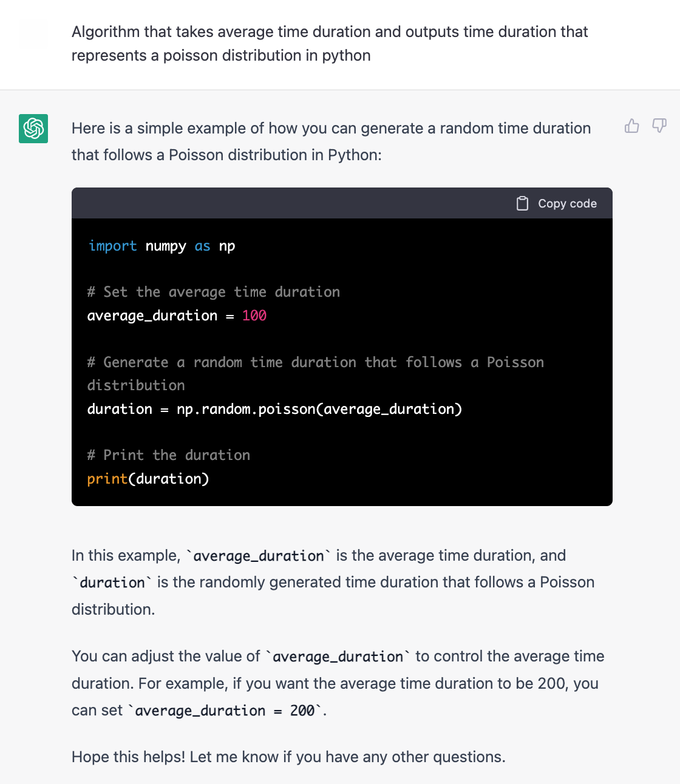Click the clipboard icon in code header
Image resolution: width=680 pixels, height=784 pixels.
(x=522, y=203)
